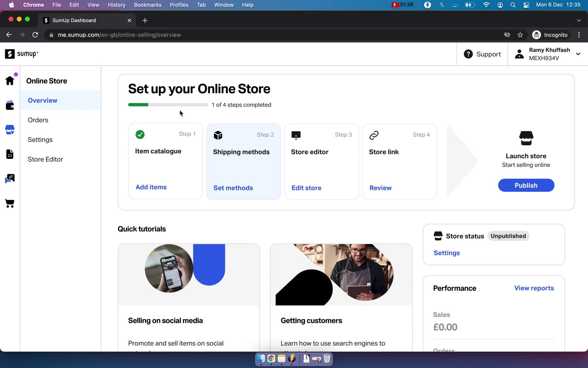Image resolution: width=588 pixels, height=368 pixels.
Task: Click the View reports link
Action: coord(534,288)
